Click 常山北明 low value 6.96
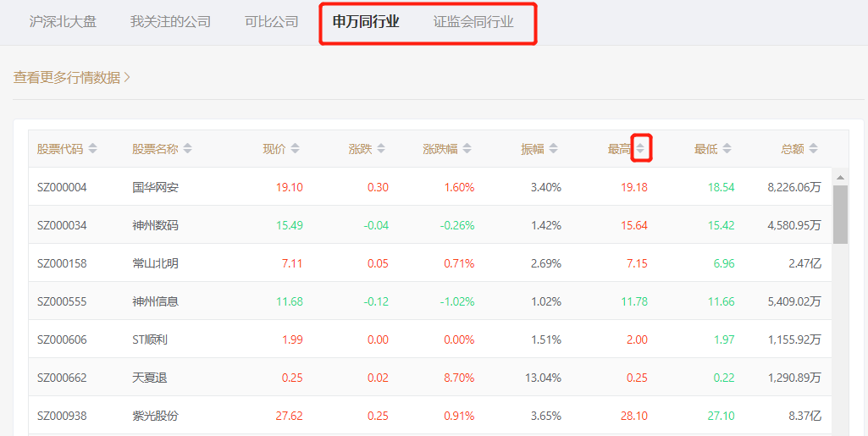 click(x=724, y=263)
